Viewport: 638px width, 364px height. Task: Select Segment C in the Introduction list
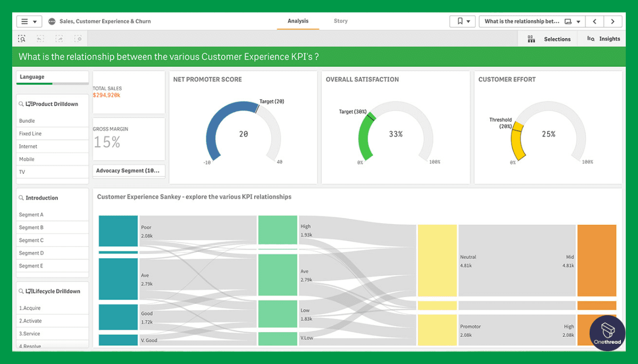click(31, 240)
